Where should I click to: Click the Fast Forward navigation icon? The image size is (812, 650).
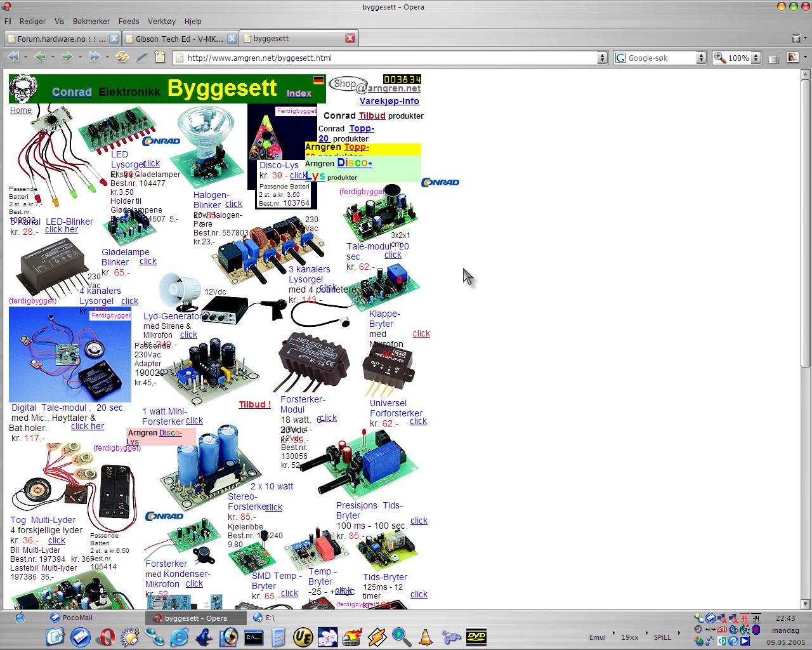[95, 57]
